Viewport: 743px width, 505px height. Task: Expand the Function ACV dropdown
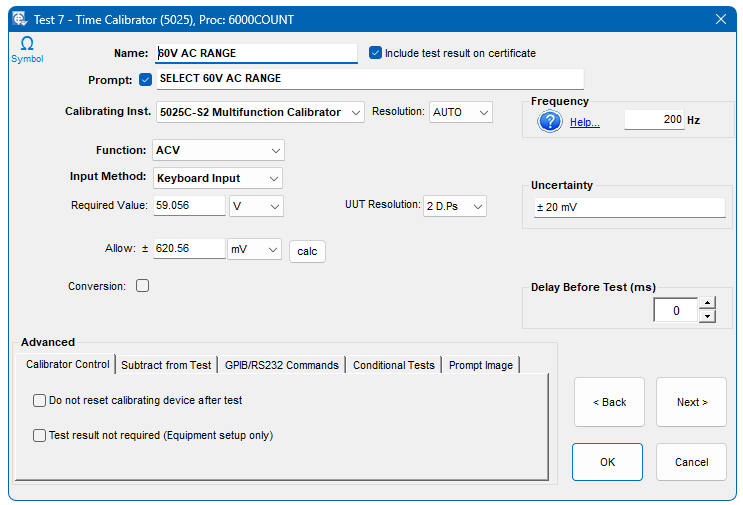219,150
